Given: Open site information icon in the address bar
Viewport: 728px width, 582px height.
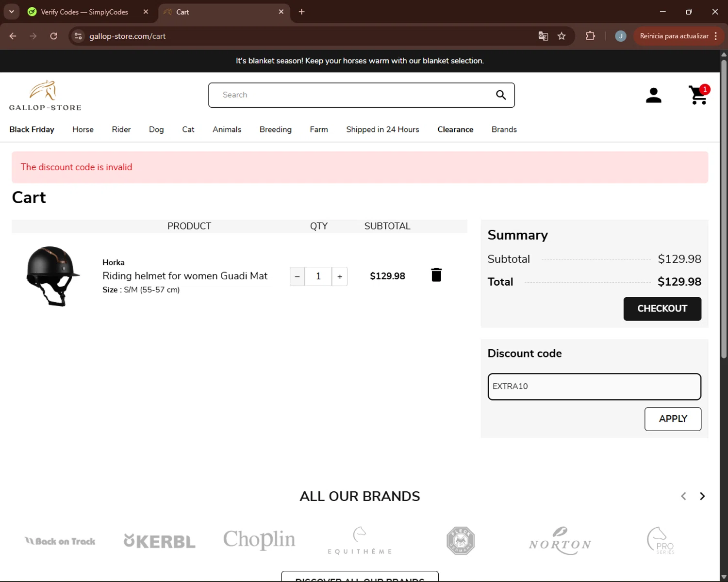Looking at the screenshot, I should click(x=78, y=36).
